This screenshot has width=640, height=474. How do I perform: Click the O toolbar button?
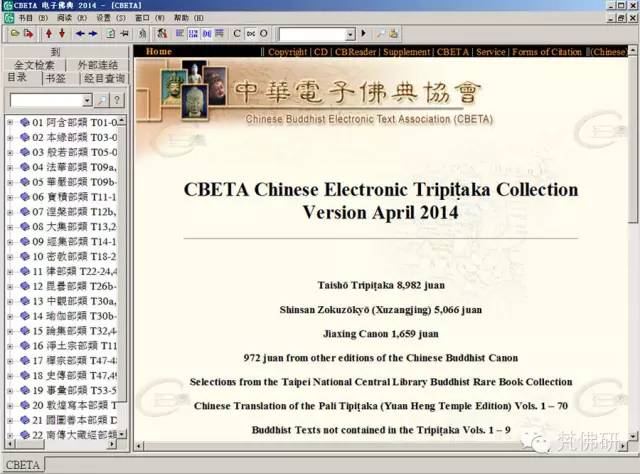264,33
